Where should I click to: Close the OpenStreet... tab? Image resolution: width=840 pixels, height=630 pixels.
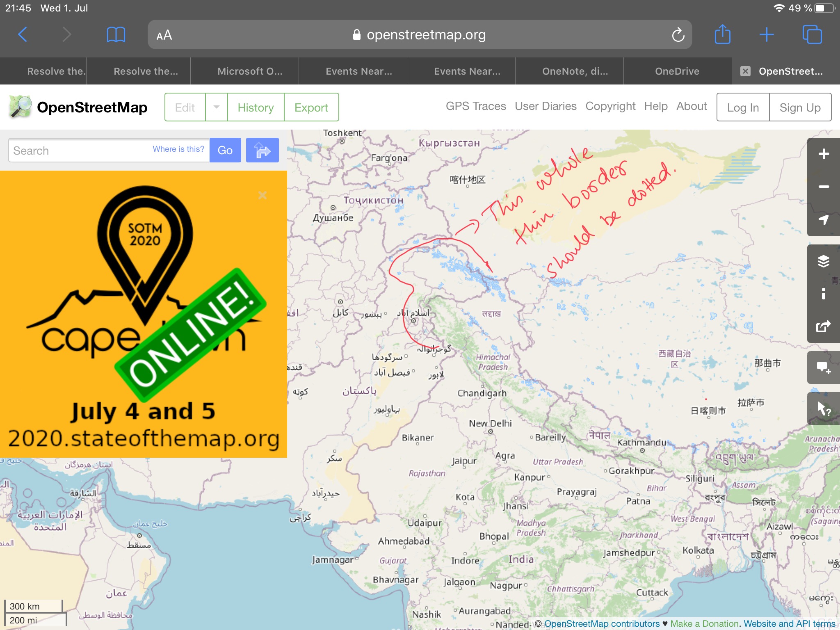pyautogui.click(x=745, y=71)
